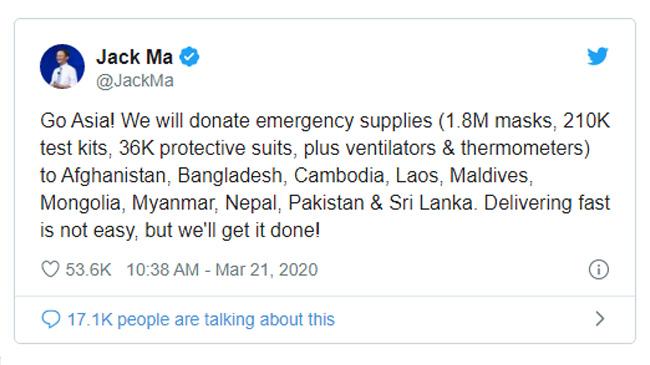Click 'Sri Lanka' in the tweet text
Screen dimensions: 650x365
431,203
